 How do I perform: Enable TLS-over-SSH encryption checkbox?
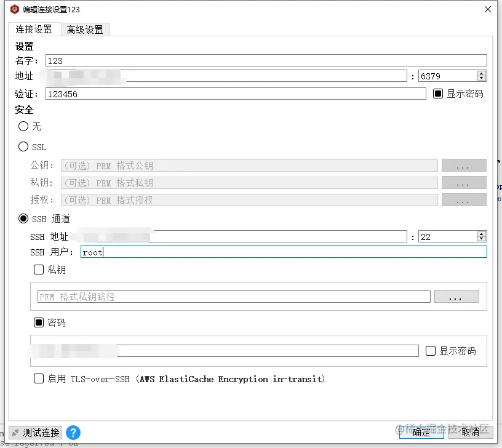(39, 379)
